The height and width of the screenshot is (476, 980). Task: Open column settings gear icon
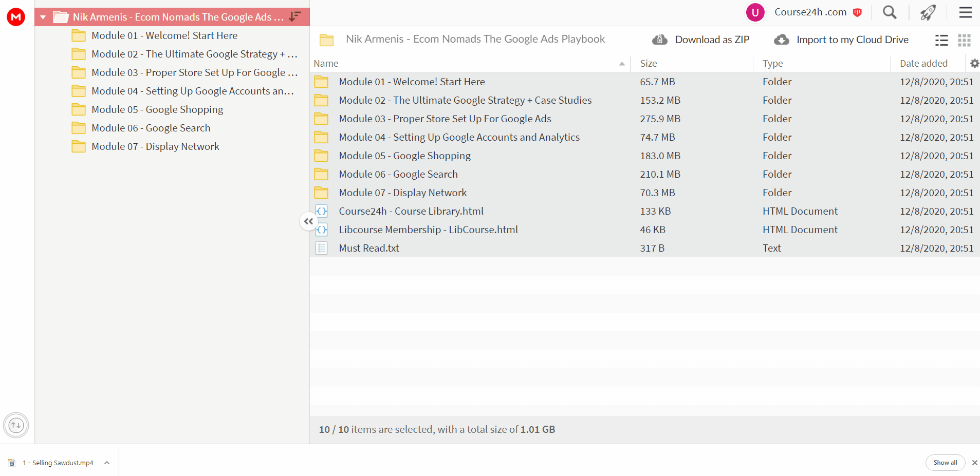974,63
